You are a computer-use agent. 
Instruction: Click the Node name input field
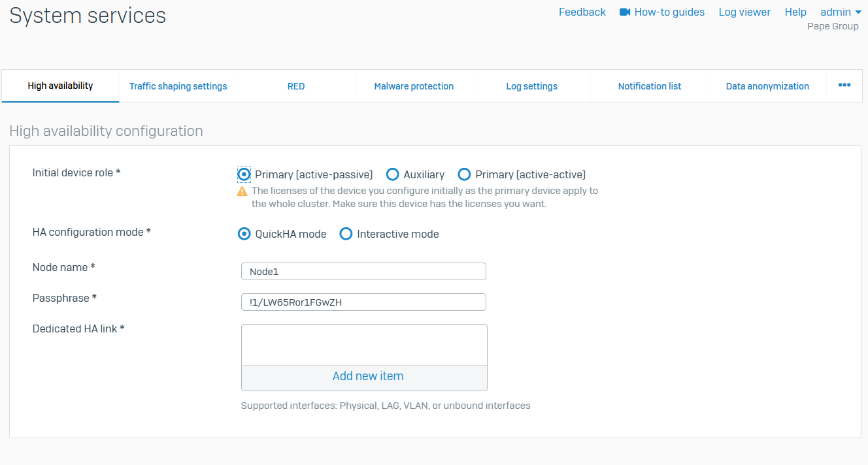[363, 272]
